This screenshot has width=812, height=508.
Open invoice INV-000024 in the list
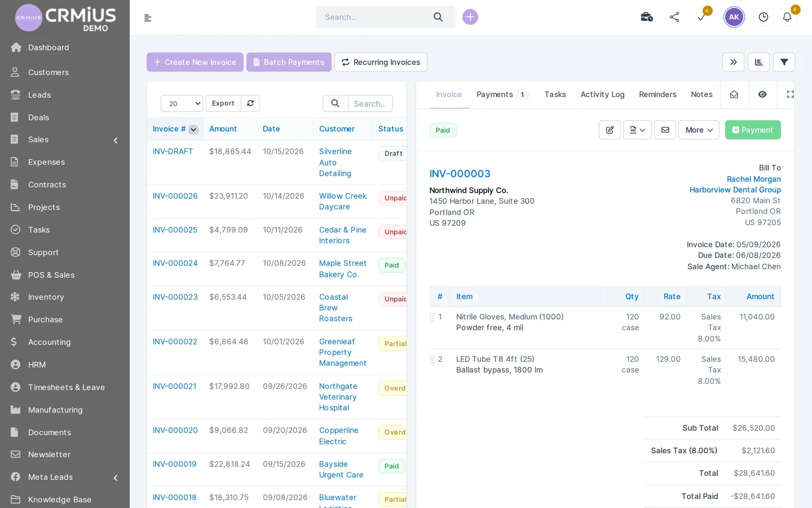[175, 263]
